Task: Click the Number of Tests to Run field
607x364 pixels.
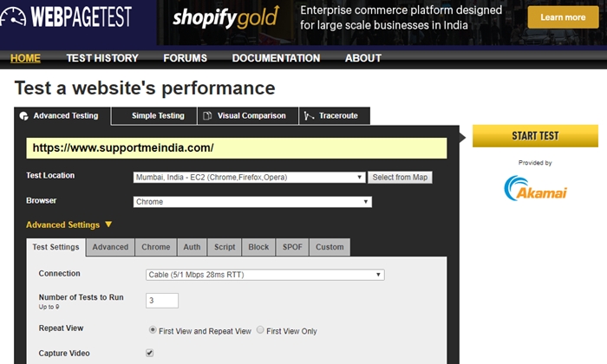Action: point(162,301)
